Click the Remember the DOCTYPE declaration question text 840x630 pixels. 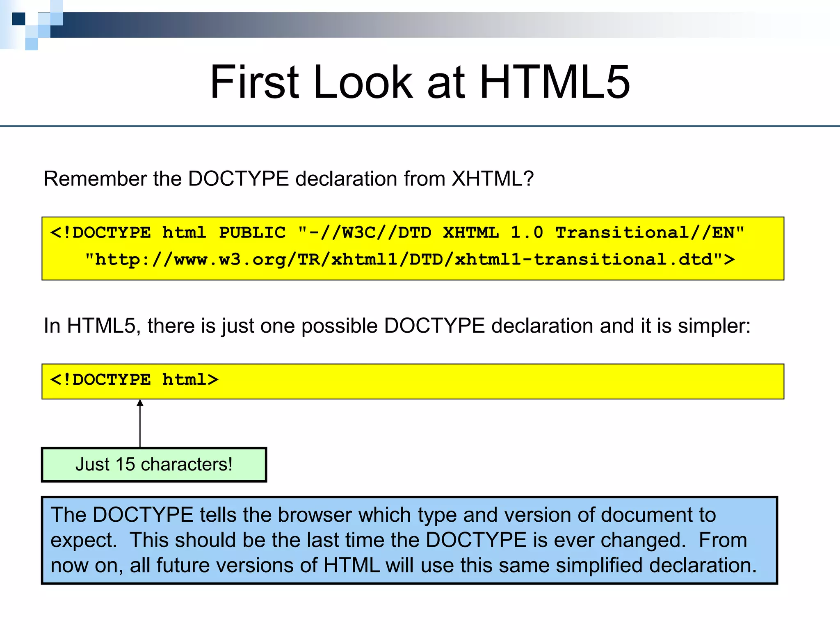[x=288, y=179]
